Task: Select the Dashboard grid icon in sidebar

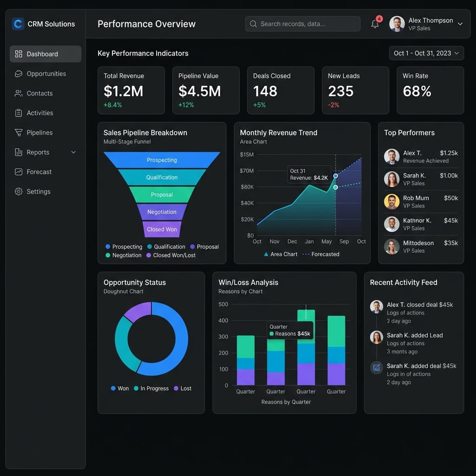Action: (19, 53)
